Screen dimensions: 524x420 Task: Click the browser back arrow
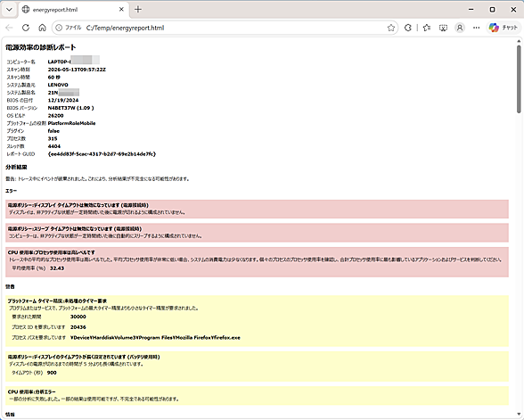9,28
